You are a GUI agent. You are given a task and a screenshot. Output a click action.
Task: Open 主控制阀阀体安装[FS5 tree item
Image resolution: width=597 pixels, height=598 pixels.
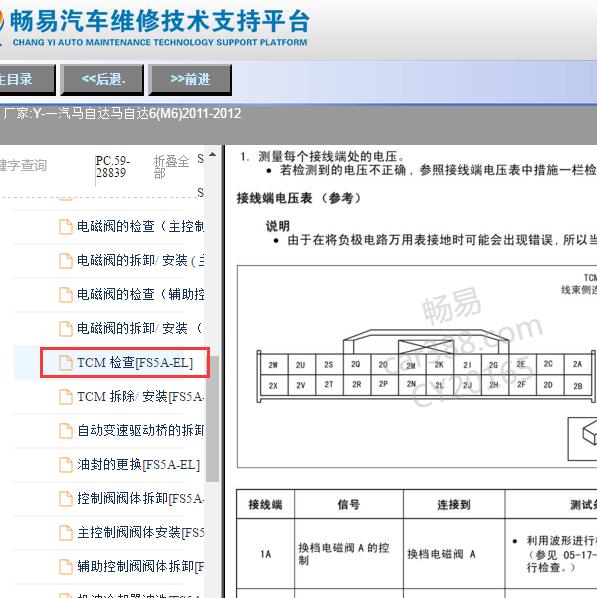[140, 532]
